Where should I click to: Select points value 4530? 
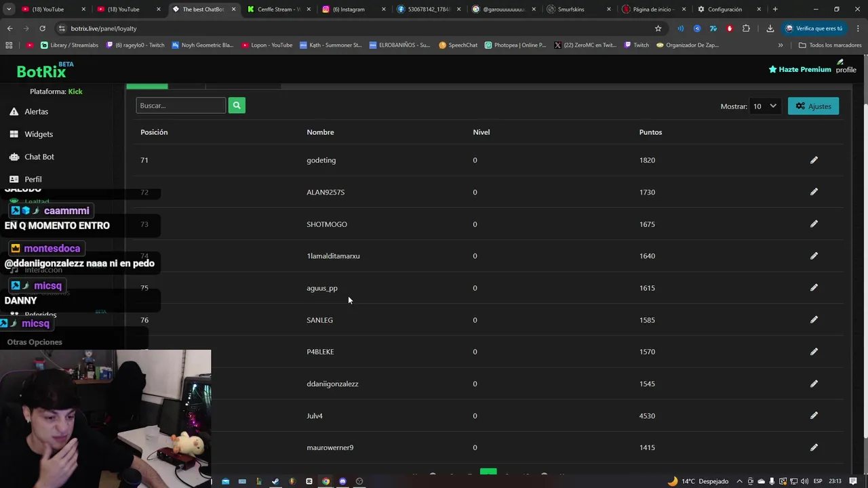click(x=647, y=415)
